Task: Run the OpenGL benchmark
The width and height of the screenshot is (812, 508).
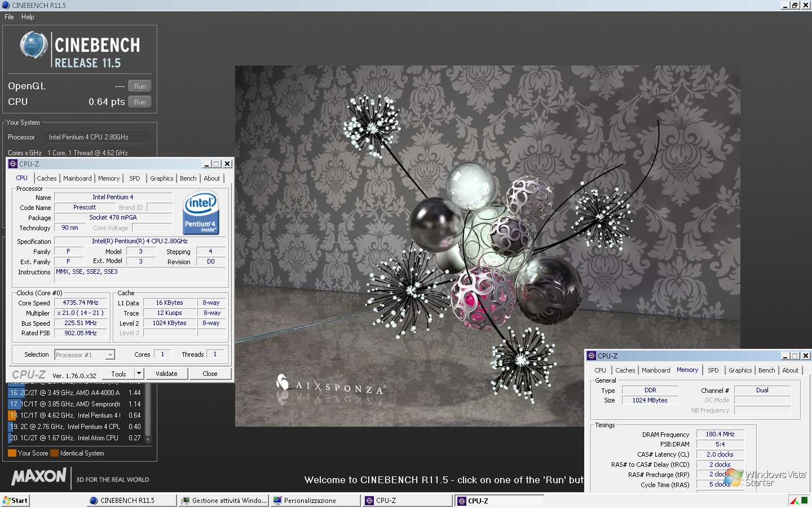Action: click(x=140, y=86)
